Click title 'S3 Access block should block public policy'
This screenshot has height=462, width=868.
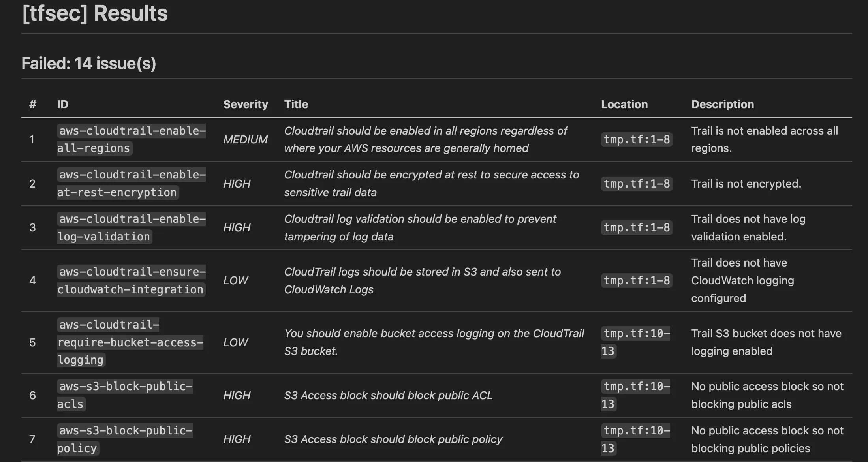[x=393, y=439]
